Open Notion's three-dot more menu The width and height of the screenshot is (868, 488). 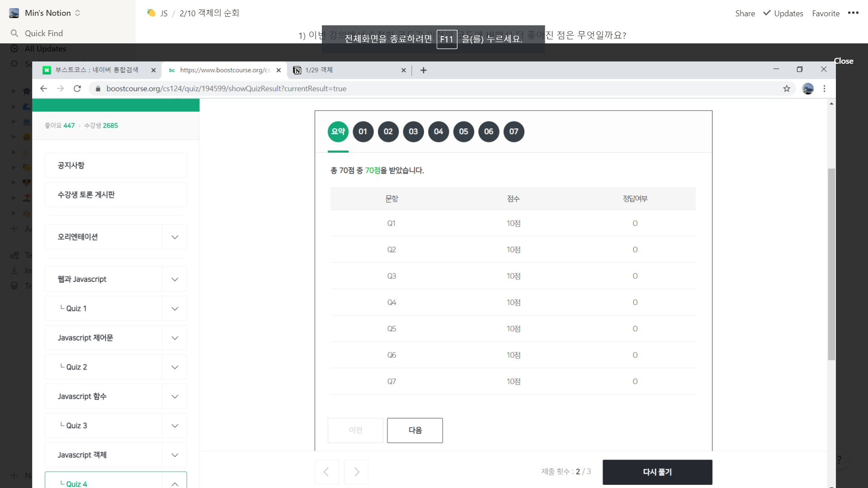[853, 13]
